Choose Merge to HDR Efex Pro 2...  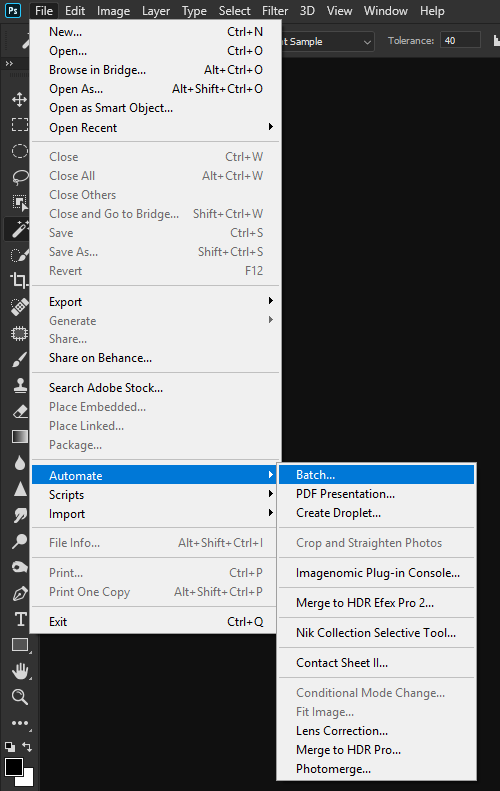(x=376, y=603)
